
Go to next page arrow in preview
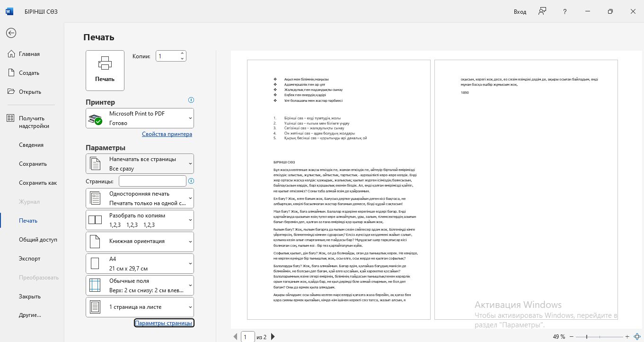[x=273, y=337]
